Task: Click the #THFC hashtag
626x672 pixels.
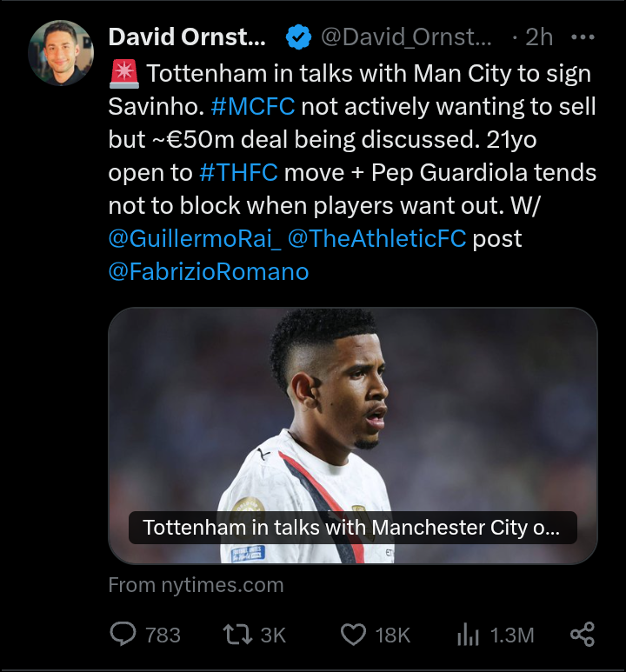Action: pos(238,172)
